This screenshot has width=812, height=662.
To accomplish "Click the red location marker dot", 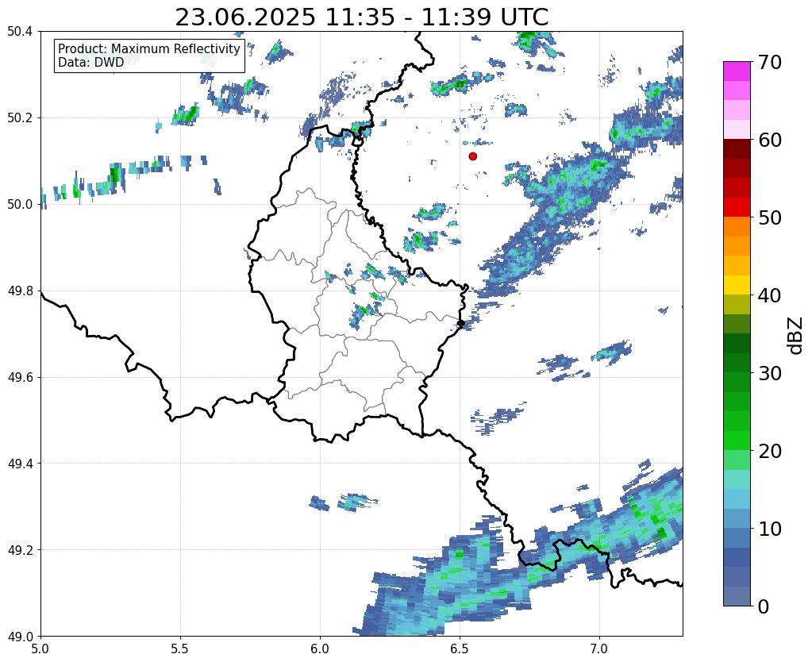I will [473, 156].
